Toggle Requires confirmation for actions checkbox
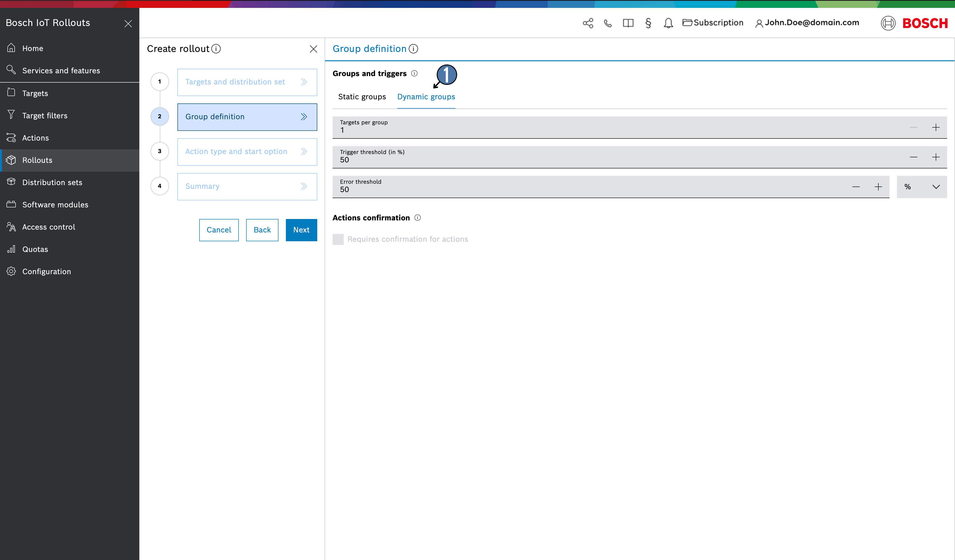This screenshot has width=955, height=560. click(x=338, y=239)
